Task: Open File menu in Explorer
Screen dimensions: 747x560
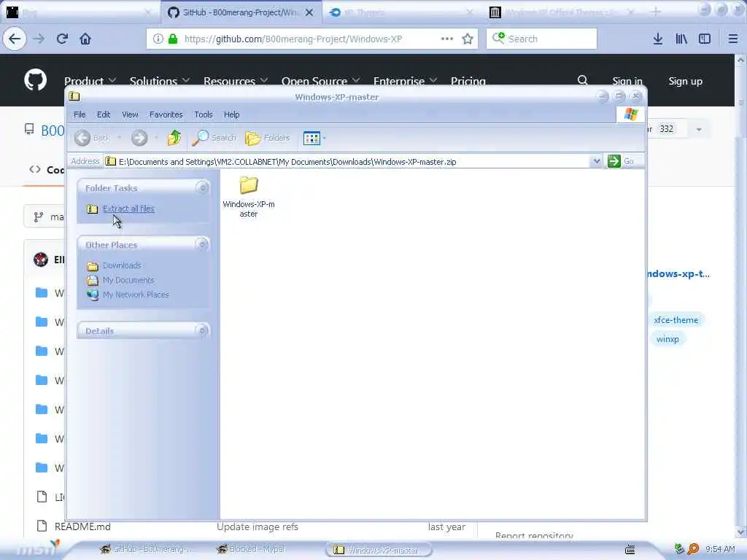Action: coord(80,114)
